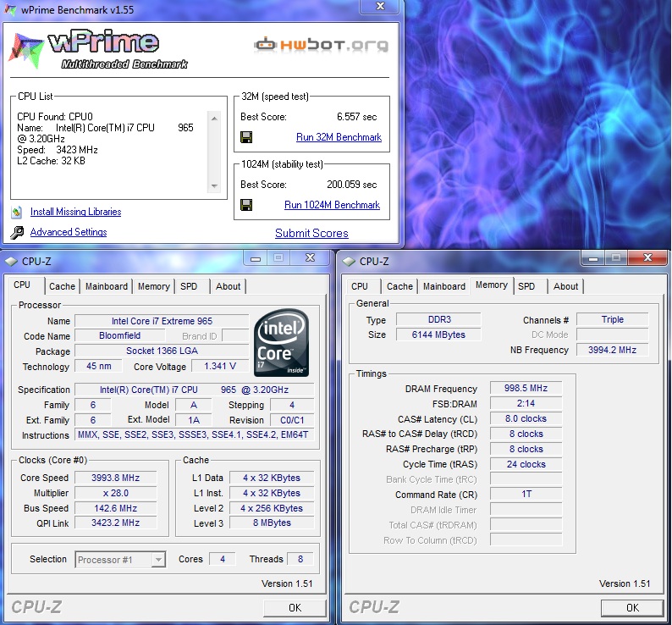The image size is (672, 625).
Task: Switch to Mainboard tab in right CPU-Z
Action: point(444,286)
